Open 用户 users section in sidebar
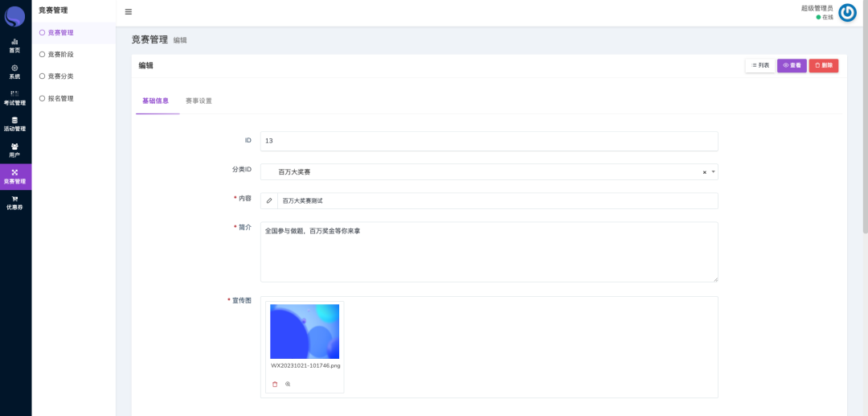Viewport: 868px width, 416px height. [14, 150]
